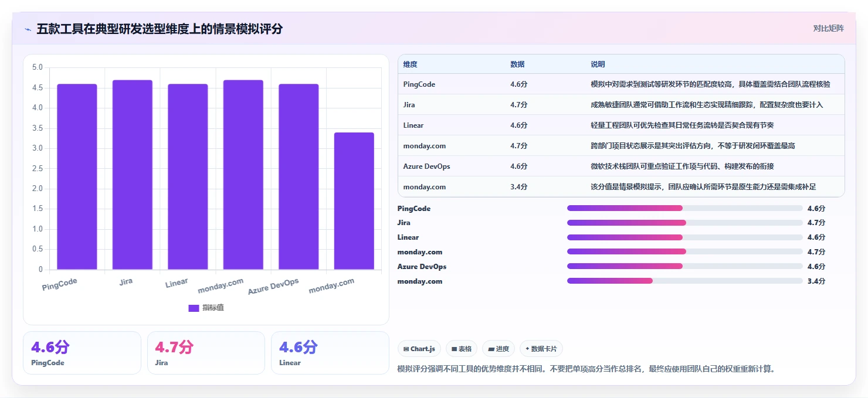The width and height of the screenshot is (868, 398).
Task: Click the 3.4分 cell in the table
Action: click(x=519, y=187)
